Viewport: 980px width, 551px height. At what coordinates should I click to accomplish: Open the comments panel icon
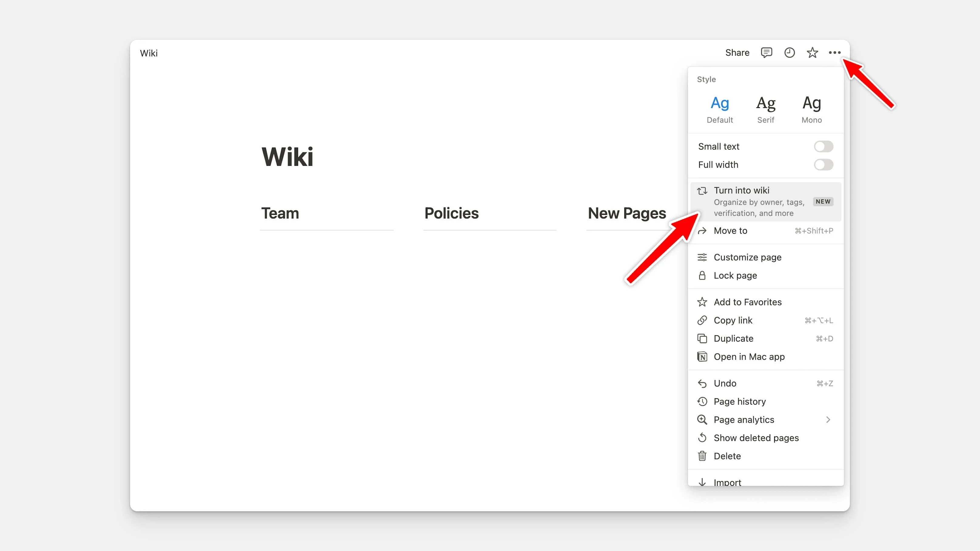point(766,53)
